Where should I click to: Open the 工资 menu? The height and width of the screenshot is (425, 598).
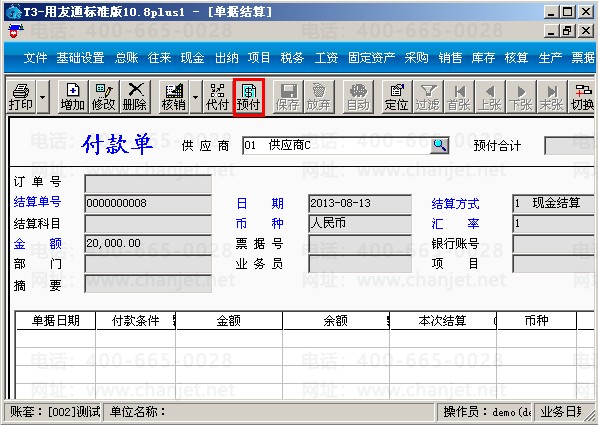pyautogui.click(x=326, y=58)
